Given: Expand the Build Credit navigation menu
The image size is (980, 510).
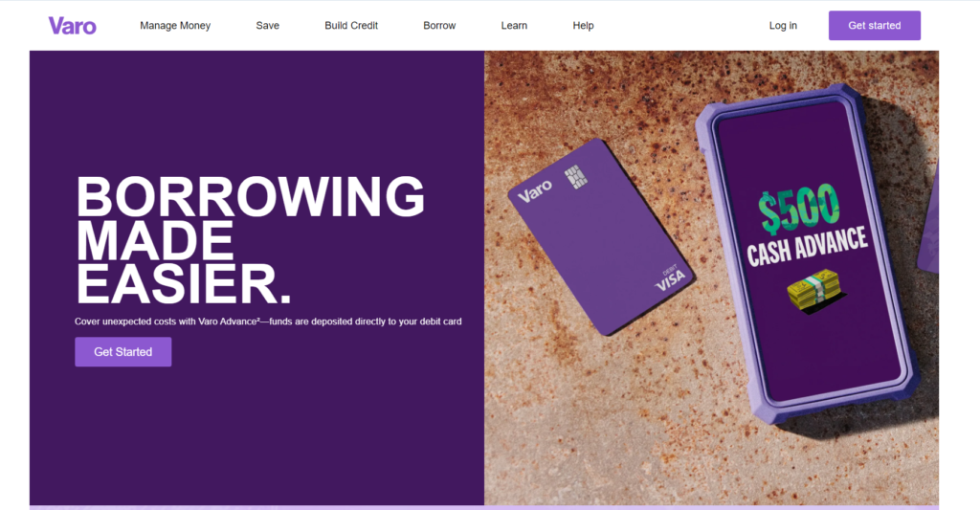Looking at the screenshot, I should [351, 26].
